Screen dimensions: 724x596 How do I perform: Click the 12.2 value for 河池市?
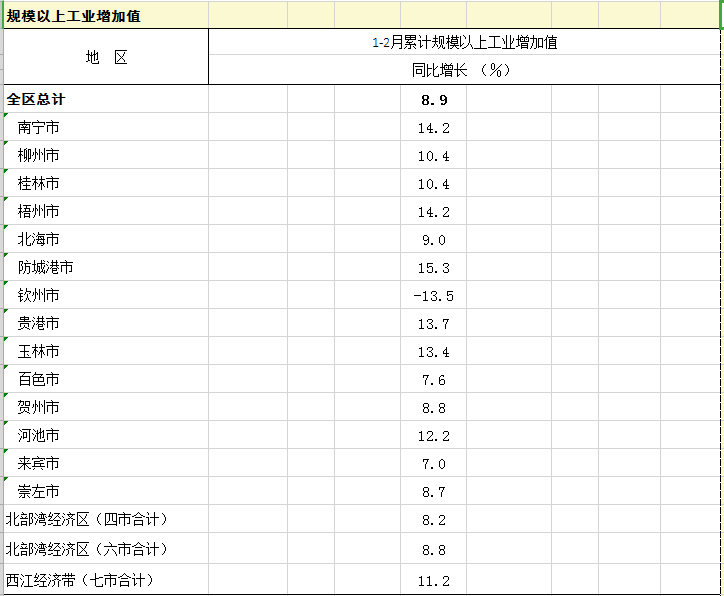[434, 436]
